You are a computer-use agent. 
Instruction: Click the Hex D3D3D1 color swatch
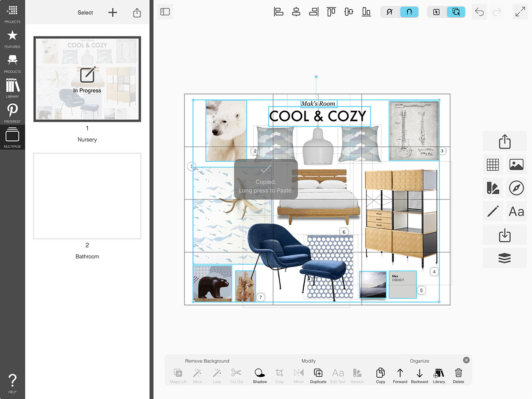403,285
